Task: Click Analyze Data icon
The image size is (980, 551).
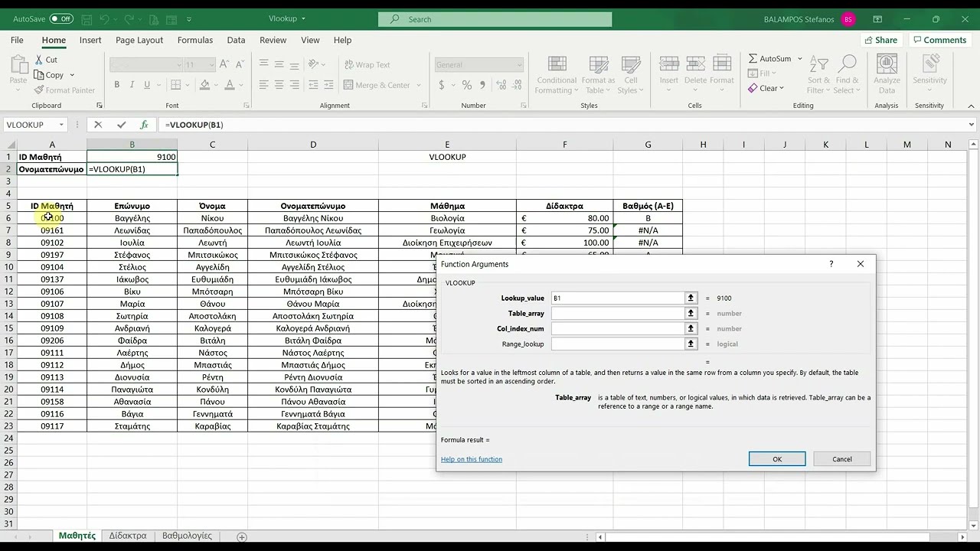Action: coord(887,65)
